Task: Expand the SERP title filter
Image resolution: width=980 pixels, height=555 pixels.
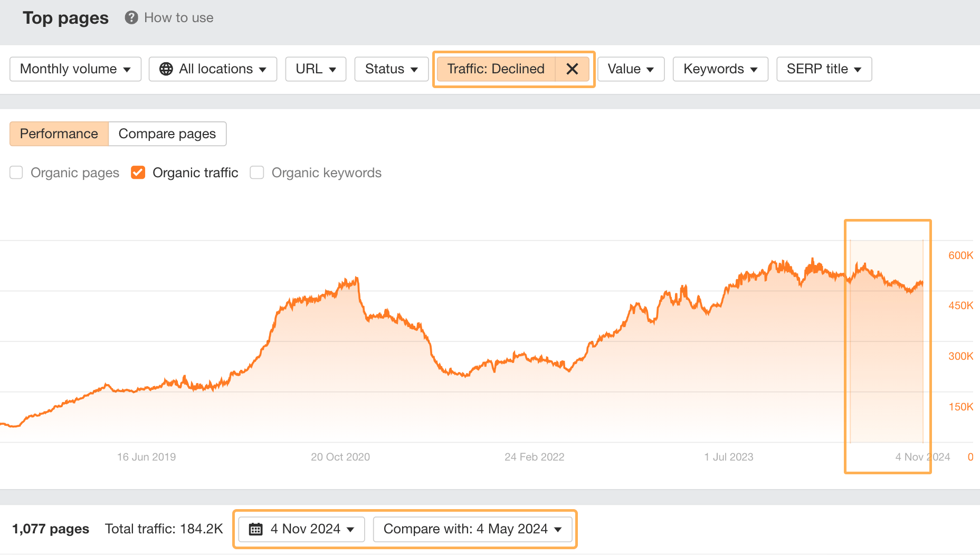Action: click(x=823, y=69)
